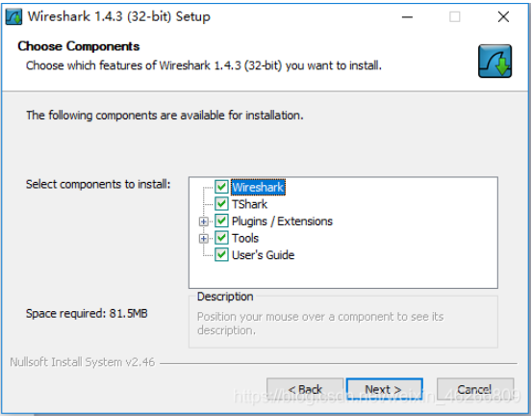
Task: Toggle the User's Guide checkbox
Action: (221, 254)
